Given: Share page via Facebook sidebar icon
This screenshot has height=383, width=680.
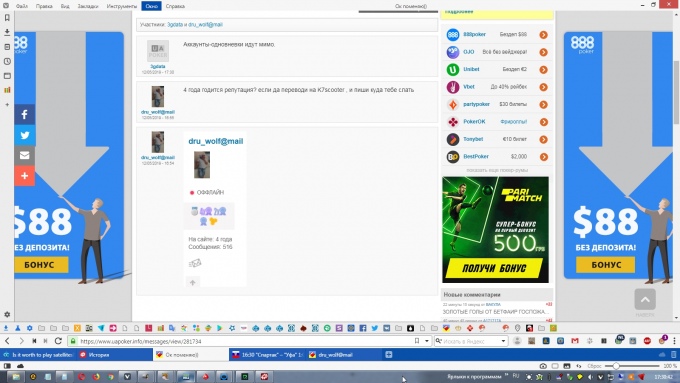Looking at the screenshot, I should pyautogui.click(x=25, y=115).
